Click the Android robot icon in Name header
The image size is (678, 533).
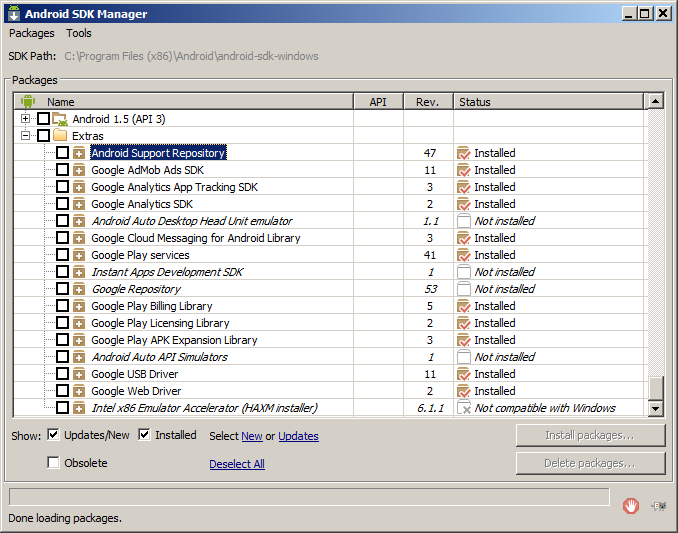tap(28, 102)
